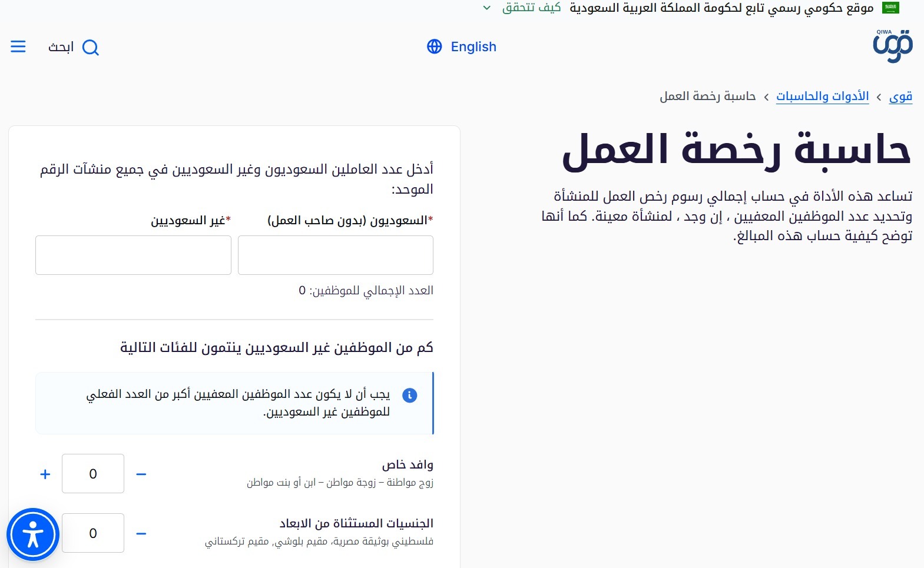
Task: Click the ابحث search label
Action: coord(61,47)
